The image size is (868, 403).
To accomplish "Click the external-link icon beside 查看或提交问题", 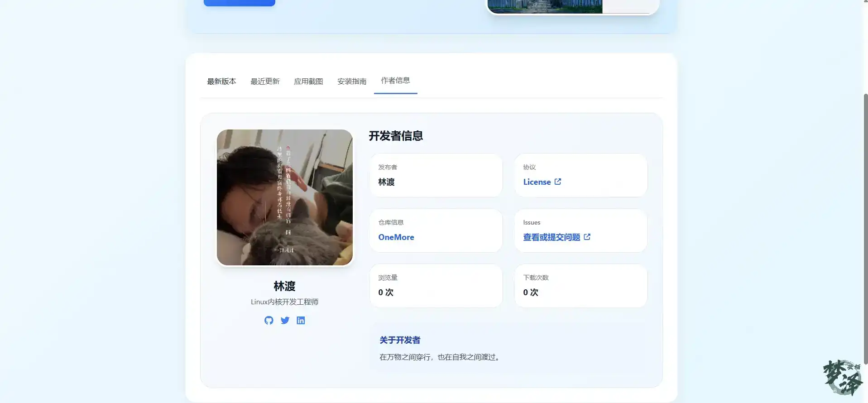I will 587,237.
